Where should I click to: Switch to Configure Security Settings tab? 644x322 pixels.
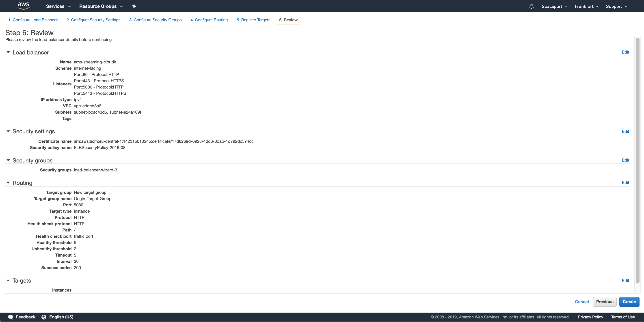tap(93, 20)
